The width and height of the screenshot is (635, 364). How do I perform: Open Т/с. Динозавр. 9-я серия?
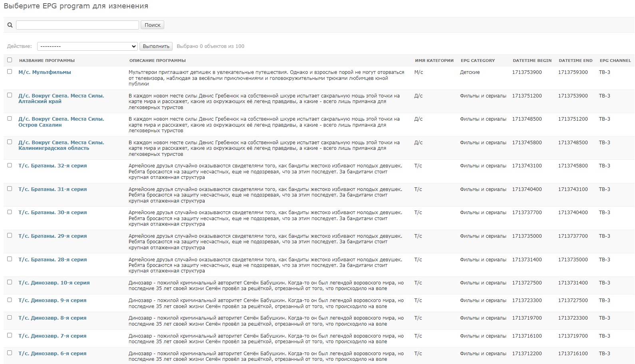pyautogui.click(x=52, y=300)
